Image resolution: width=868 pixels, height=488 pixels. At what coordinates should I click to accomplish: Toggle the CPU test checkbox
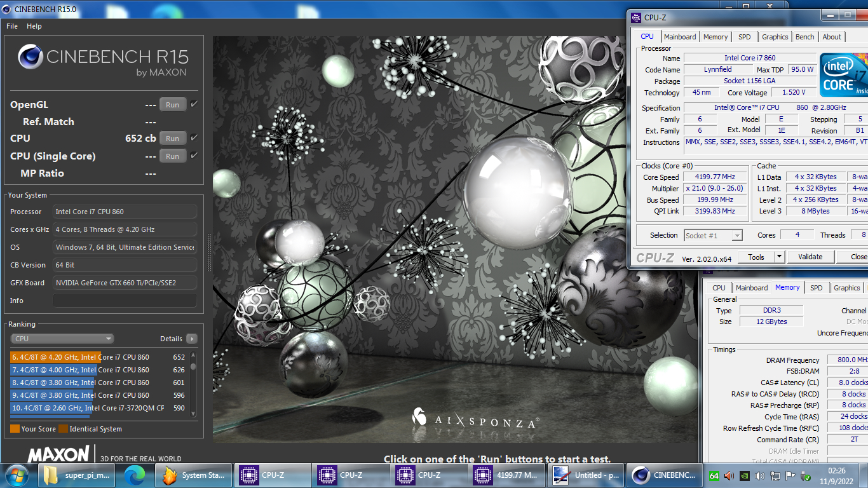(194, 138)
